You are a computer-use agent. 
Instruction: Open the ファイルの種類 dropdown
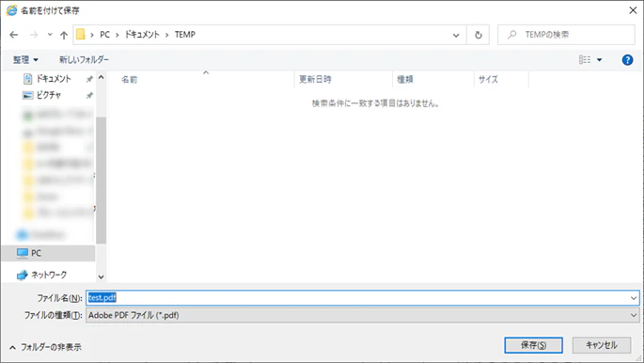362,315
